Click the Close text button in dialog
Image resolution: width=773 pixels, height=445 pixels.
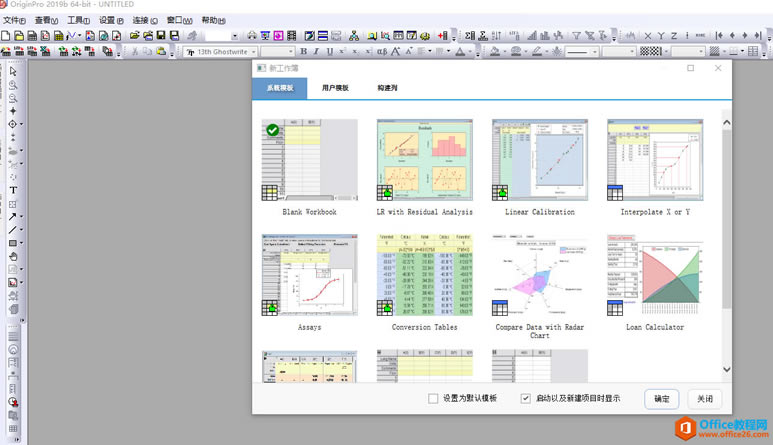tap(705, 399)
